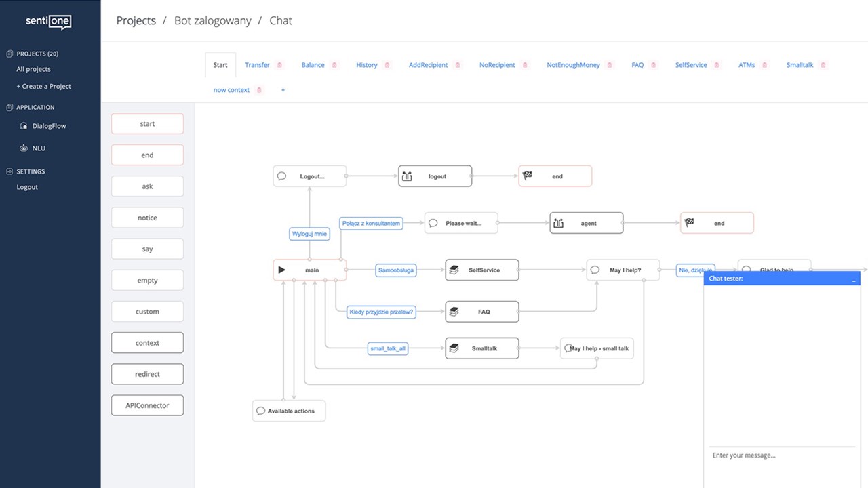Delete the NoRecipient tab via trash icon
Image resolution: width=868 pixels, height=488 pixels.
(x=525, y=65)
